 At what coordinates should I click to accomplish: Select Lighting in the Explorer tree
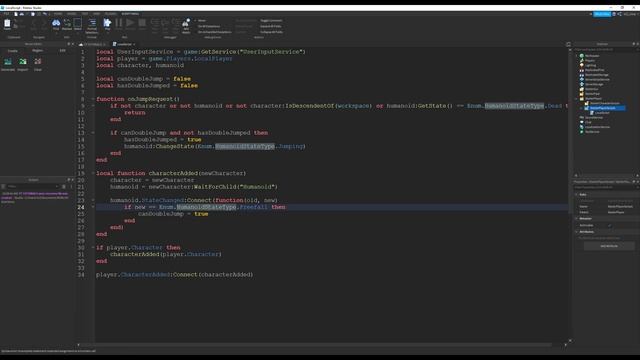click(590, 65)
